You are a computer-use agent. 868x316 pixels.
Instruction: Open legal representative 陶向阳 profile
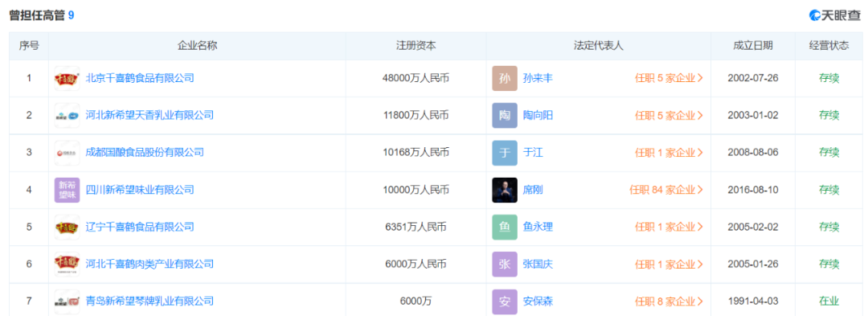click(x=538, y=116)
